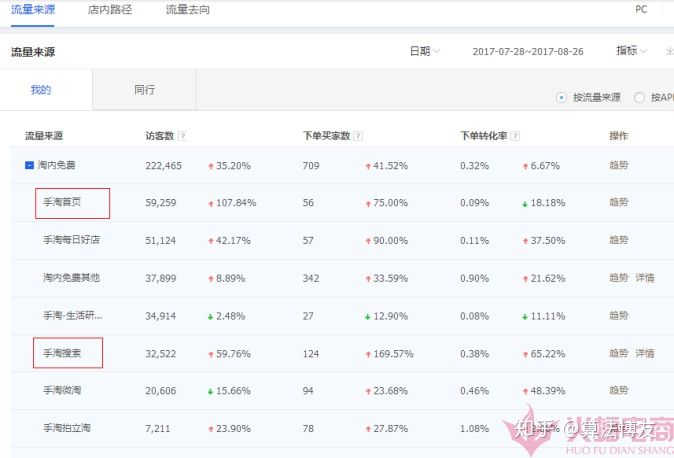Click the 淘内免费 group label
674x458 pixels.
[x=56, y=165]
